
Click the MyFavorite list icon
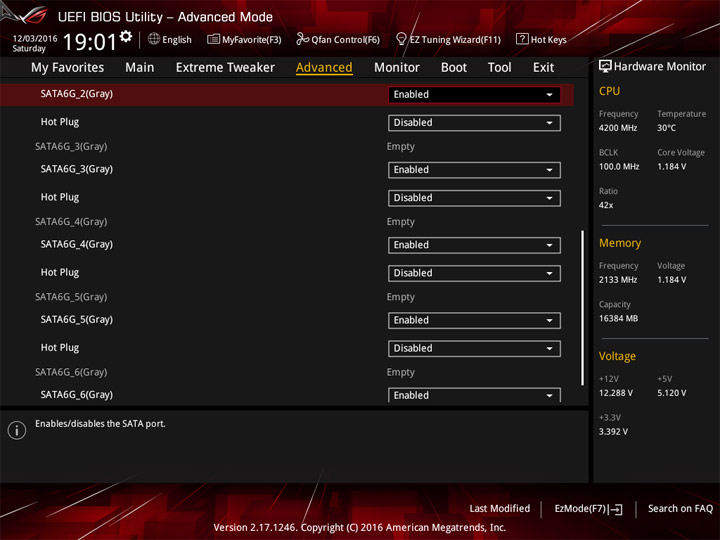pos(213,39)
